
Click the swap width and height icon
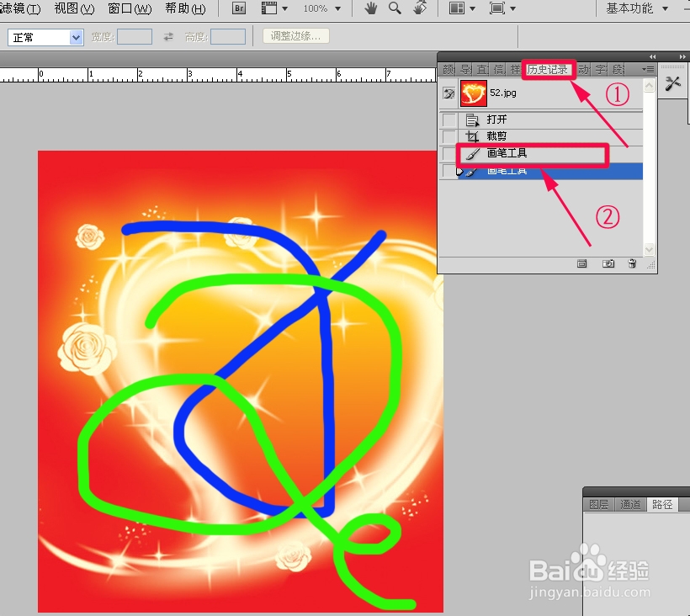click(x=168, y=37)
